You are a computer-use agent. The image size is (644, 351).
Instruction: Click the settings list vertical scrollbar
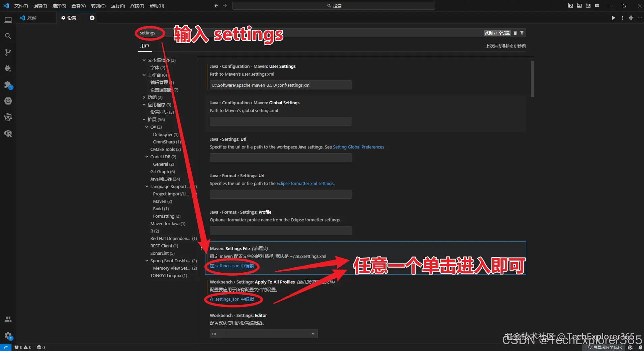(532, 79)
